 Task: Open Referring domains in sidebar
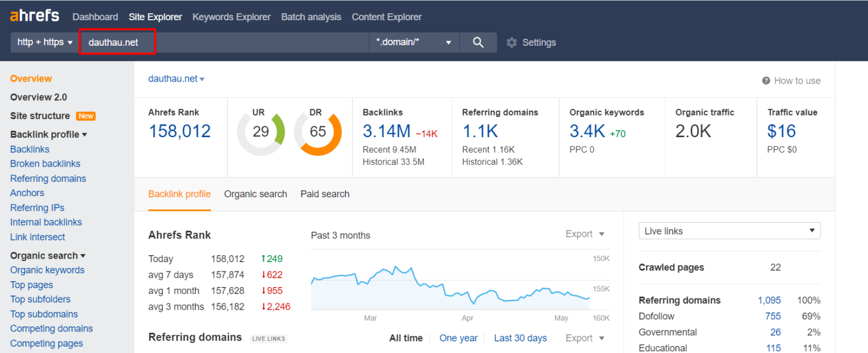[x=48, y=178]
